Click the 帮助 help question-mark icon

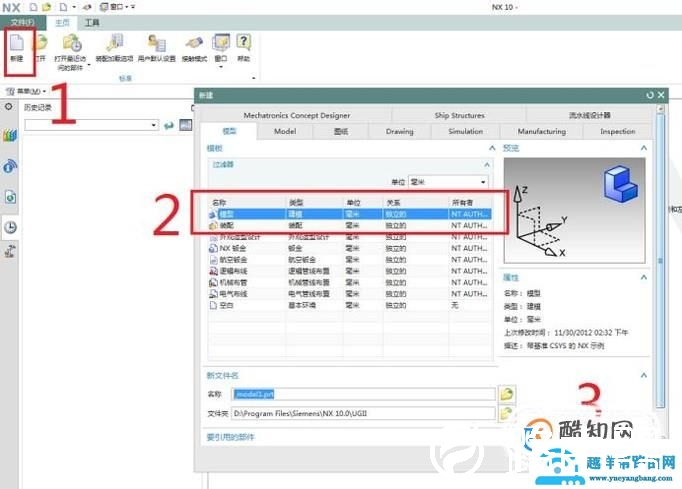(x=244, y=42)
